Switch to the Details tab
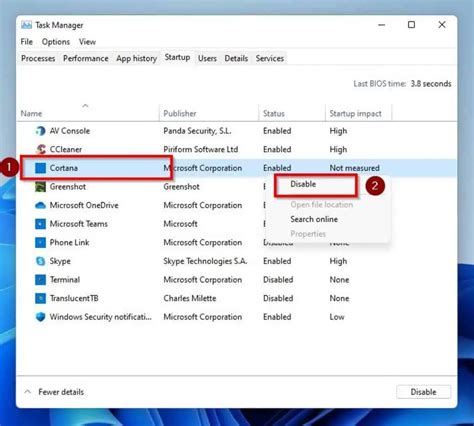The height and width of the screenshot is (426, 474). [236, 58]
